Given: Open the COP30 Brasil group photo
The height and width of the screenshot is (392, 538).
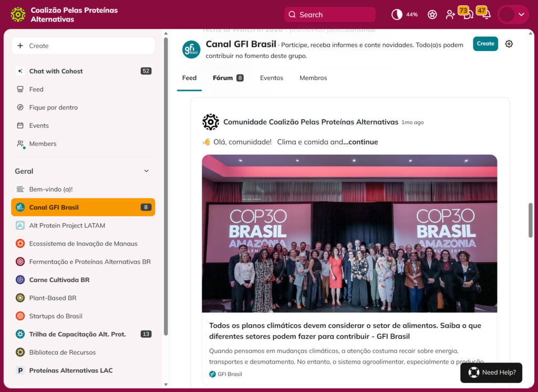Looking at the screenshot, I should [x=349, y=233].
